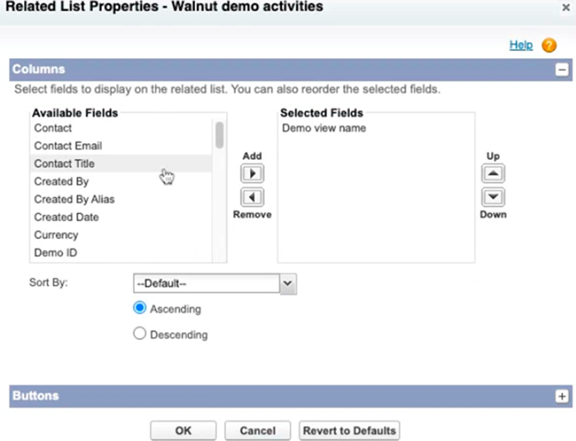This screenshot has height=441, width=576.
Task: Click the Add right-arrow button
Action: [252, 173]
